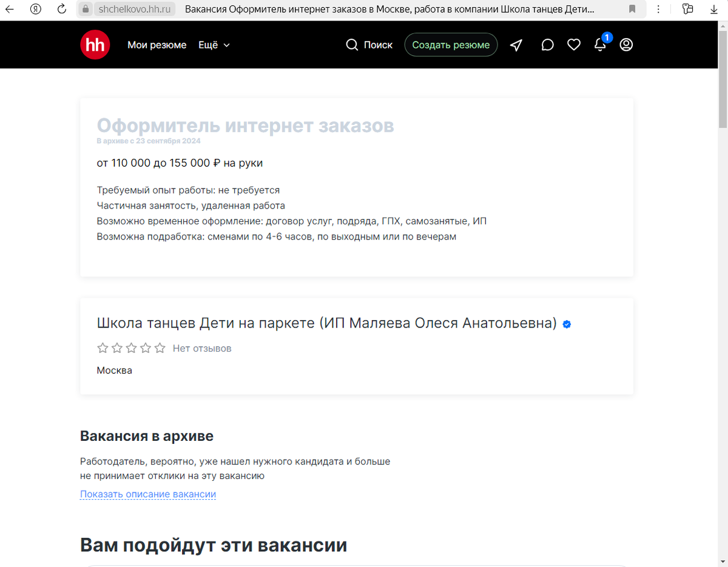Image resolution: width=728 pixels, height=567 pixels.
Task: Click the Yandex home icon in toolbar
Action: point(35,9)
